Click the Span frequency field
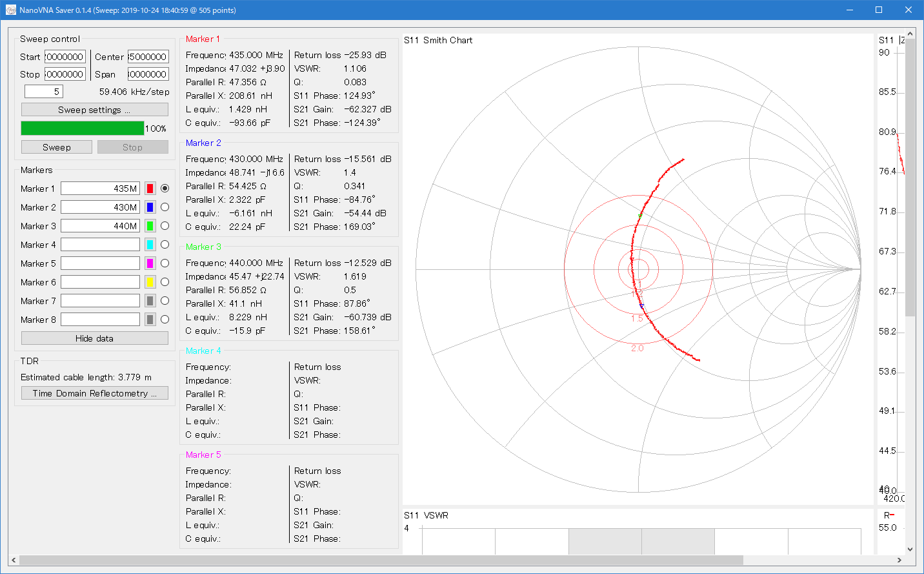Image resolution: width=924 pixels, height=574 pixels. point(148,74)
